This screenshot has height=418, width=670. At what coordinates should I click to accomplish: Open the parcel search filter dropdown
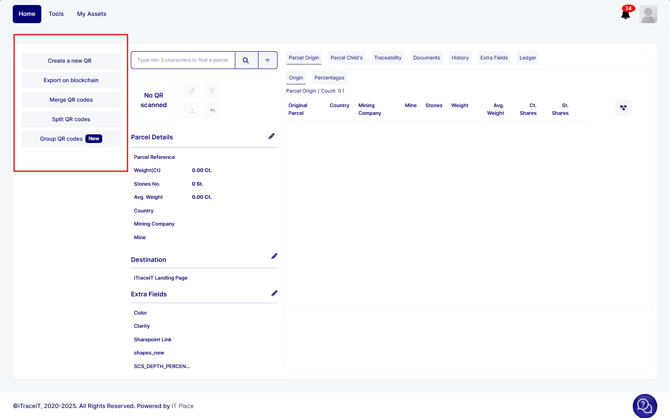coord(267,60)
